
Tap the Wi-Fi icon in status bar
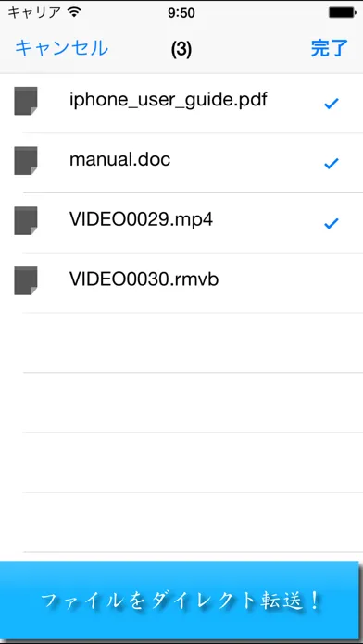click(x=74, y=12)
